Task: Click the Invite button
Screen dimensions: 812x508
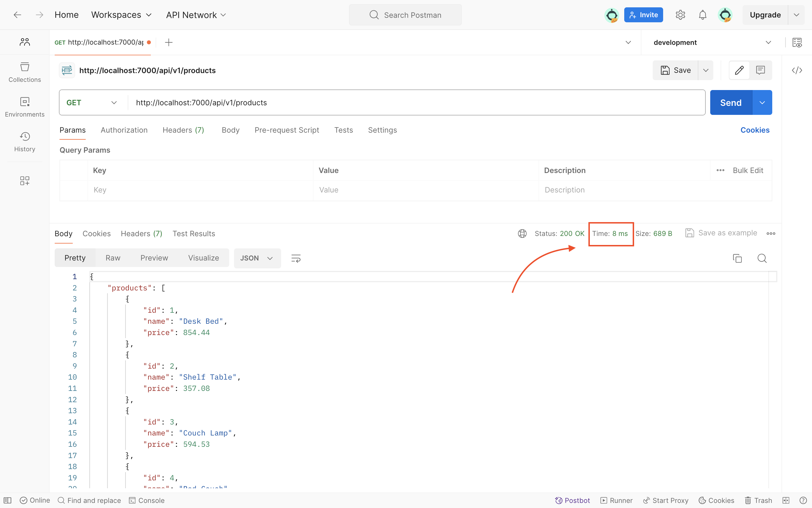Action: 643,15
